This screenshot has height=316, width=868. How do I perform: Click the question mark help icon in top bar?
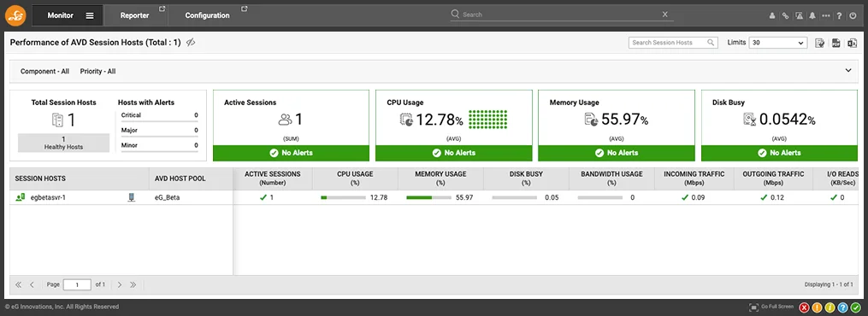click(x=839, y=16)
